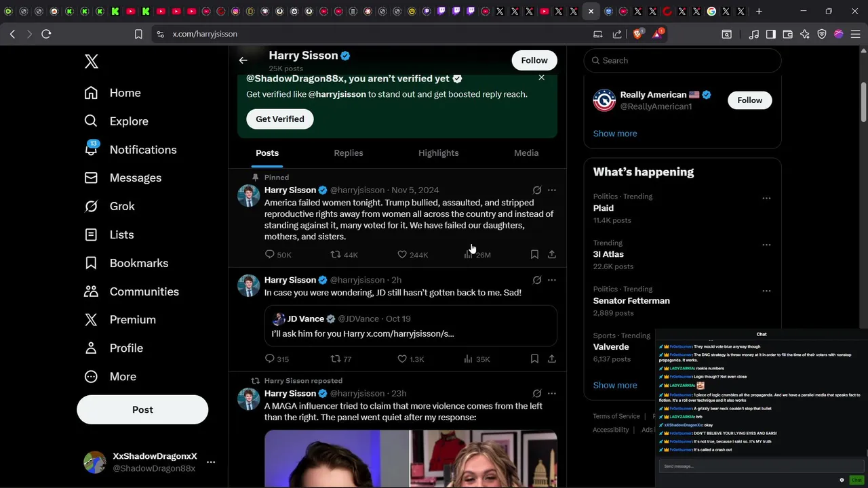Dismiss the get verified banner

[x=541, y=77]
